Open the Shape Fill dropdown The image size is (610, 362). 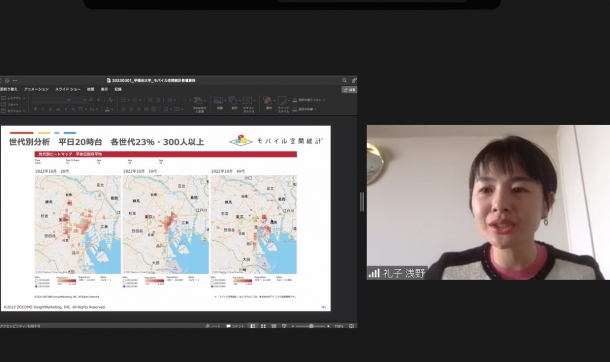pos(309,100)
